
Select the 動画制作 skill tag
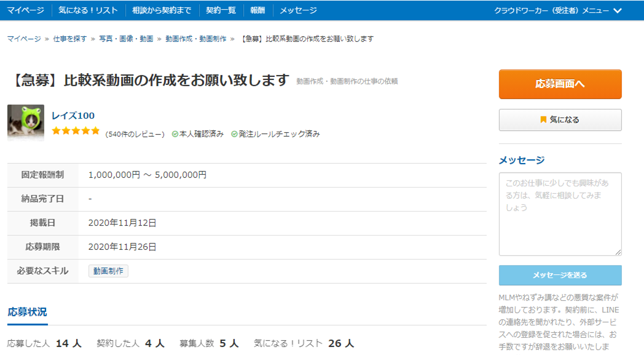coord(108,271)
